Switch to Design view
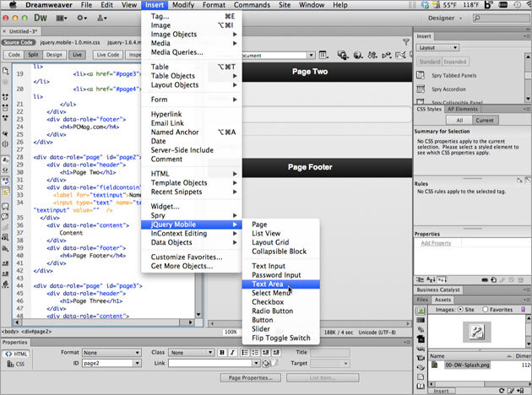 click(54, 55)
